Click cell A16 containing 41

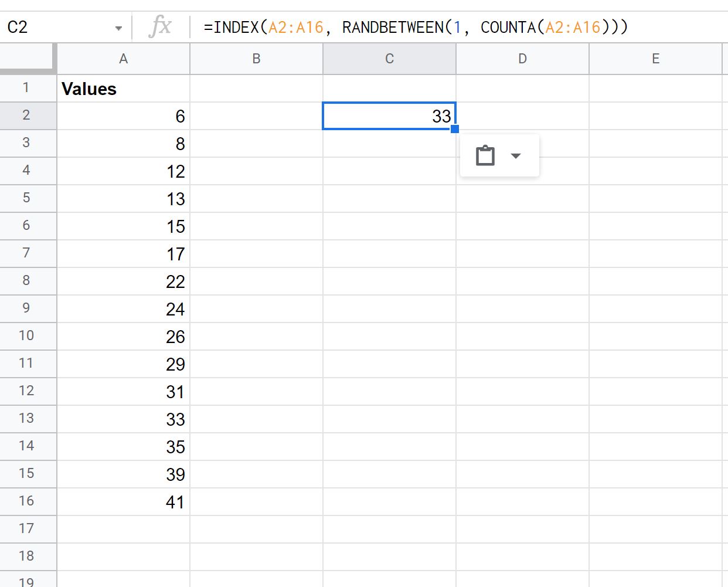(123, 502)
